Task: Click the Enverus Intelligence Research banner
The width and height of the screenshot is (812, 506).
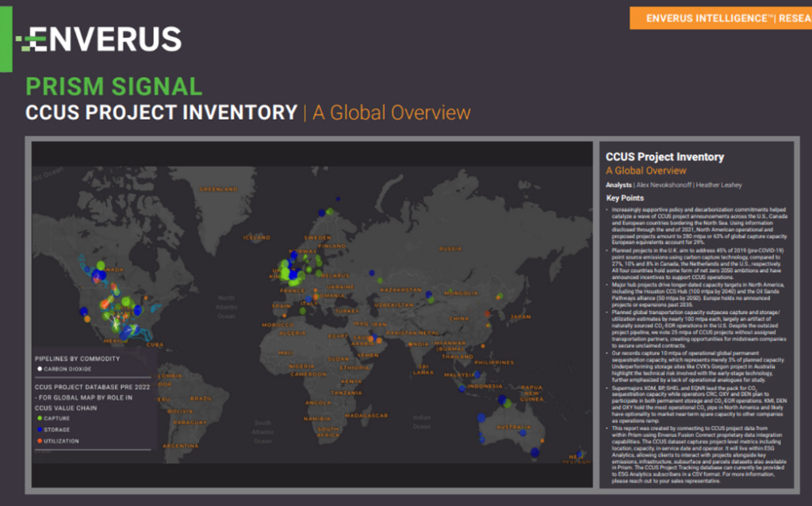Action: [721, 18]
